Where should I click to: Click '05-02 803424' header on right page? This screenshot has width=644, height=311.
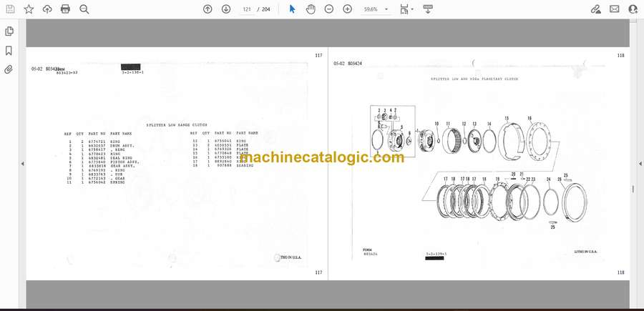pos(348,64)
